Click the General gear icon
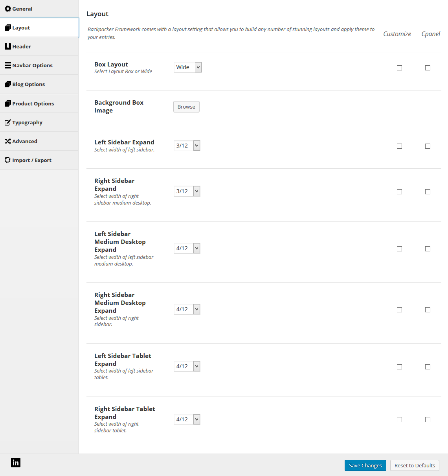The width and height of the screenshot is (448, 476). click(x=8, y=9)
